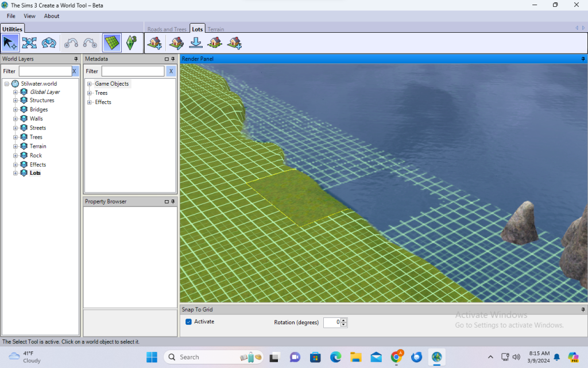Click the blue download arrow lot icon
Viewport: 588px width, 368px height.
(196, 43)
